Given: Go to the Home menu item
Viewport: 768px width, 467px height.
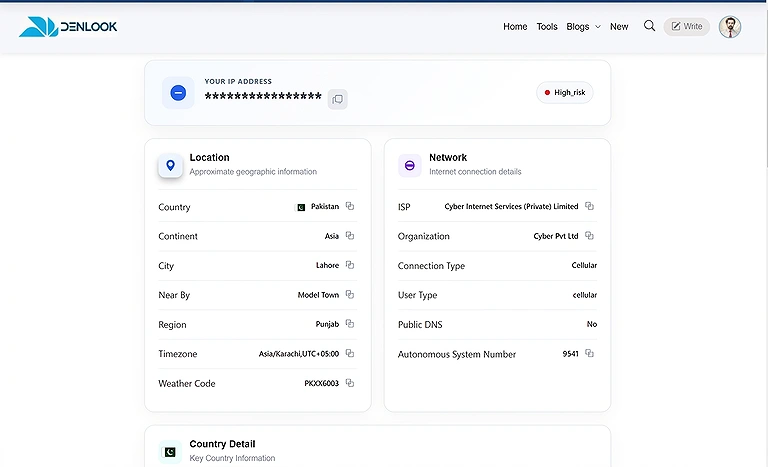Looking at the screenshot, I should click(515, 26).
